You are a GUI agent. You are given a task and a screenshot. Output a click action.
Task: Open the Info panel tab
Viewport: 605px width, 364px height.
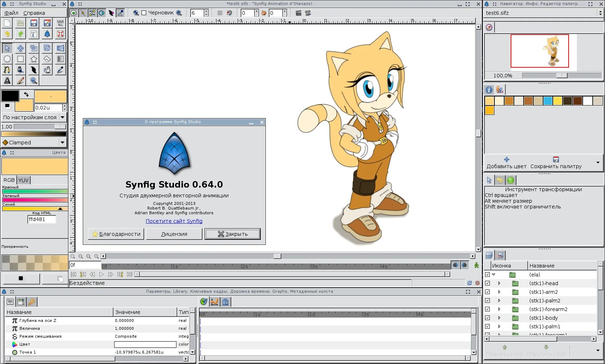pyautogui.click(x=489, y=90)
